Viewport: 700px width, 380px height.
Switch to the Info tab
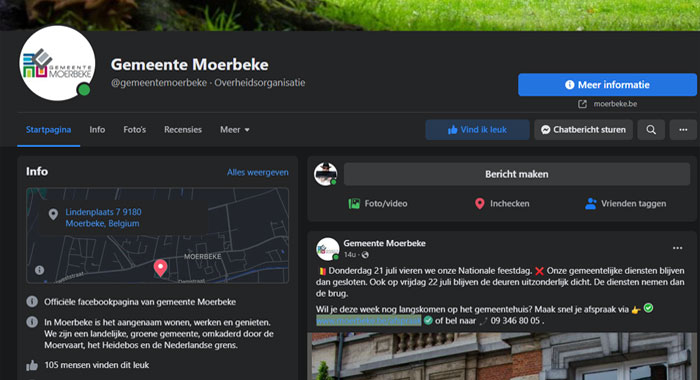(97, 129)
